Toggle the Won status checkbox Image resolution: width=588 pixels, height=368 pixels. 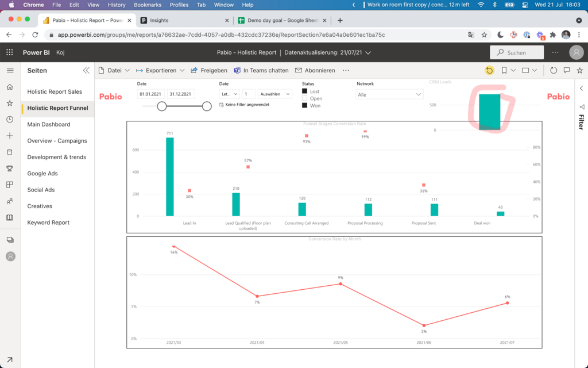pos(304,106)
